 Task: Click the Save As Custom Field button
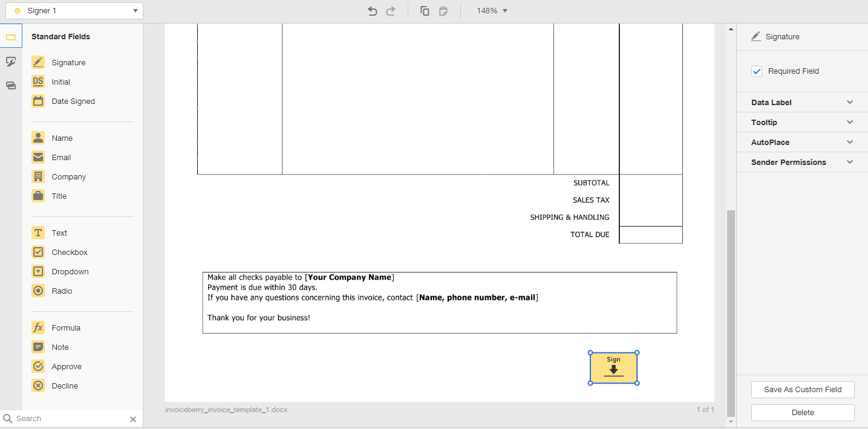(x=803, y=390)
